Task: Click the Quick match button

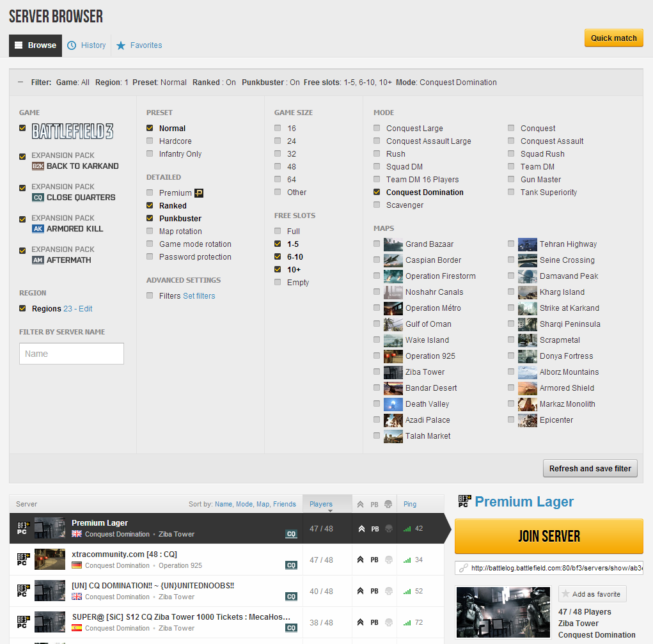Action: click(x=613, y=38)
